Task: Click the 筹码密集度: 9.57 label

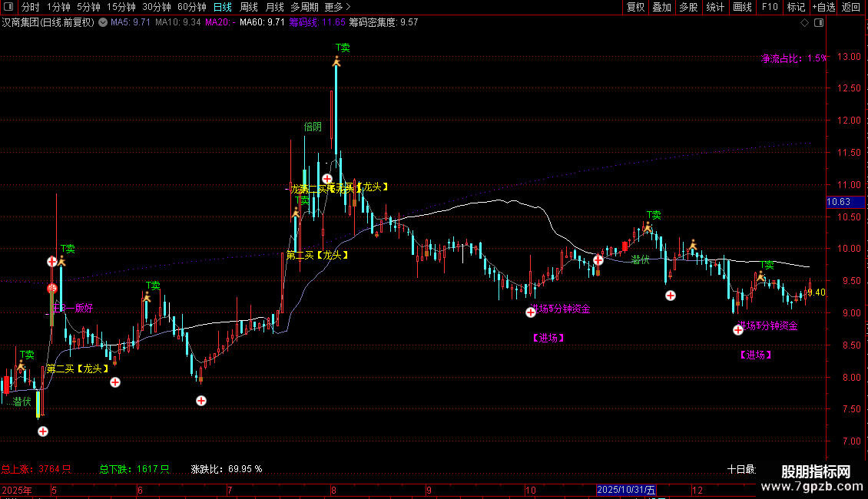Action: (383, 23)
